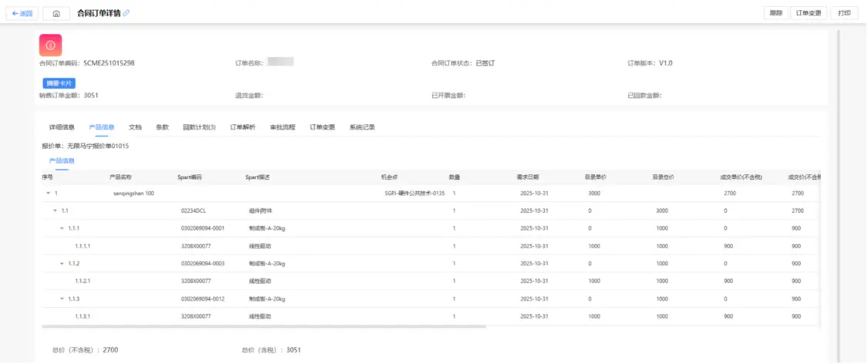Click the Spart描述 column header
868x364 pixels.
258,177
